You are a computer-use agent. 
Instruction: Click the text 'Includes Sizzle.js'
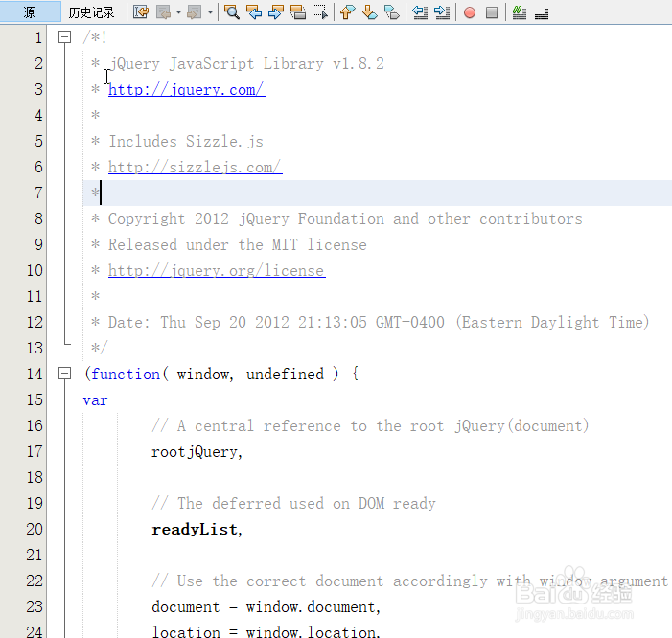click(x=186, y=142)
